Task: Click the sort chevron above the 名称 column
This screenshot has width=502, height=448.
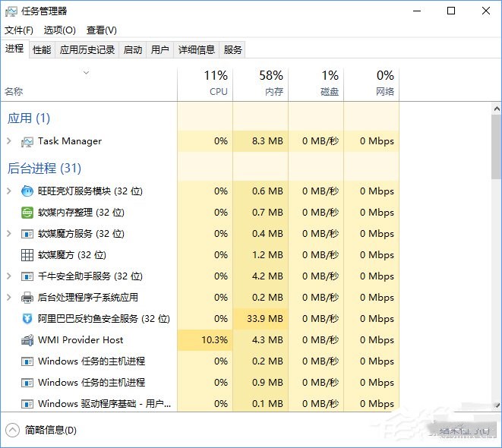Action: pyautogui.click(x=86, y=73)
